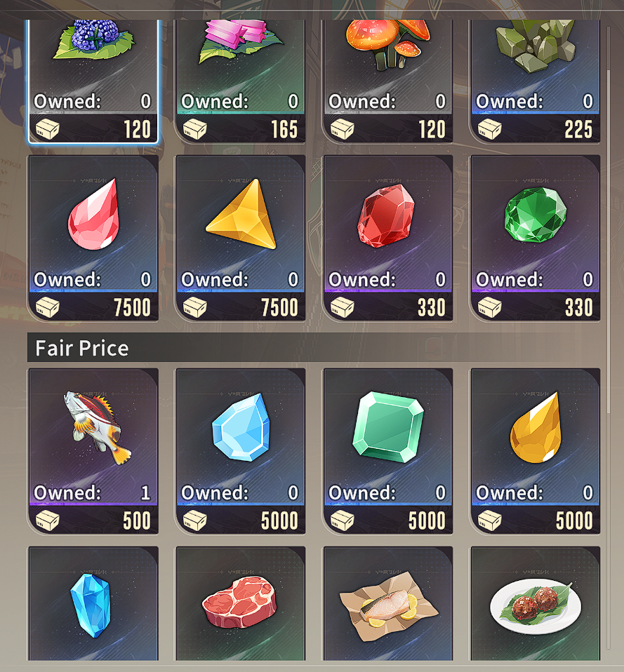Choose the green round emerald gem
Viewport: 624px width, 672px height.
click(536, 238)
